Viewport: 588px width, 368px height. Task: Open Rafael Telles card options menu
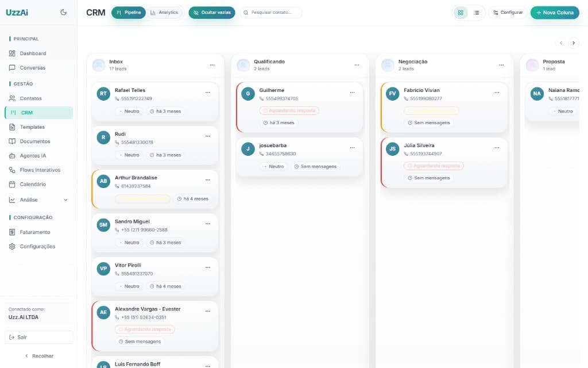(x=208, y=93)
